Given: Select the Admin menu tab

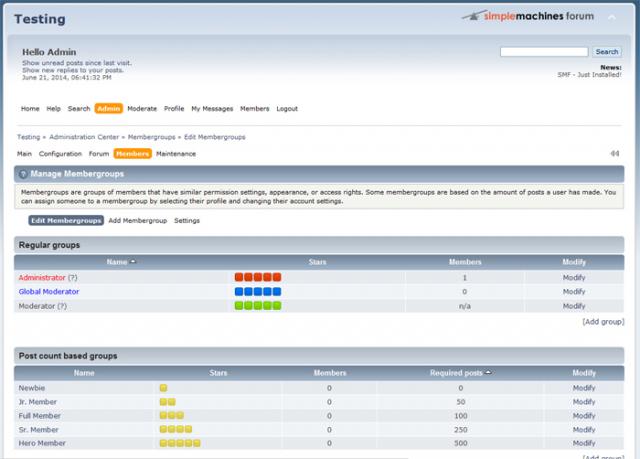Looking at the screenshot, I should point(109,109).
